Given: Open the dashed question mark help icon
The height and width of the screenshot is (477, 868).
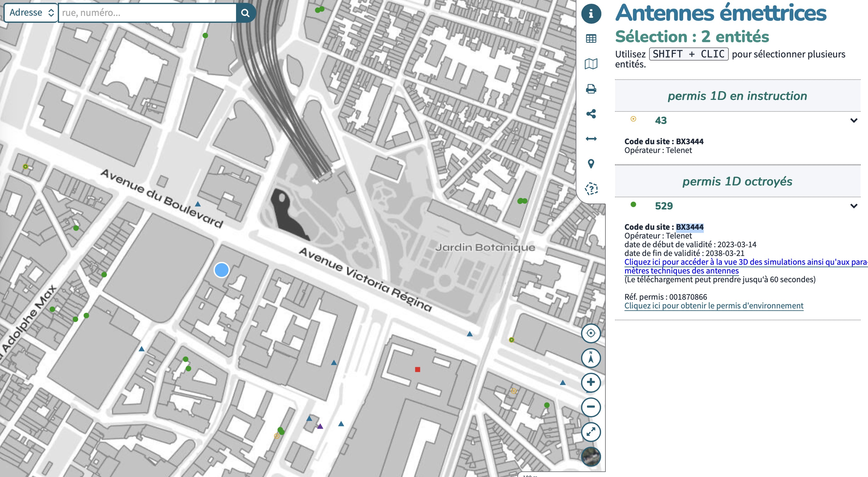Looking at the screenshot, I should (591, 189).
